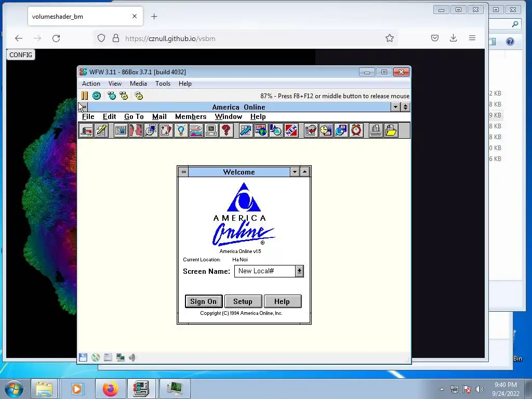Open the AOL Go To menu
This screenshot has width=532, height=399.
pos(134,117)
